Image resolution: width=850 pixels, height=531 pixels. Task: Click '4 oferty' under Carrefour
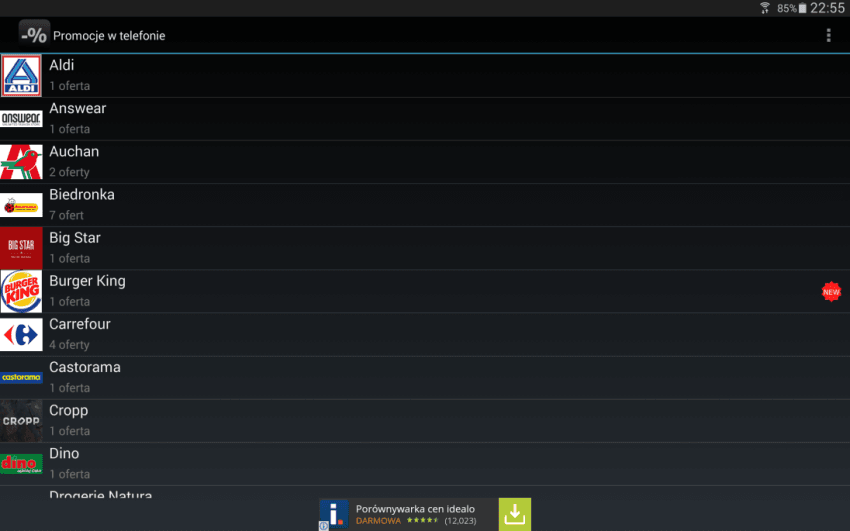click(69, 345)
